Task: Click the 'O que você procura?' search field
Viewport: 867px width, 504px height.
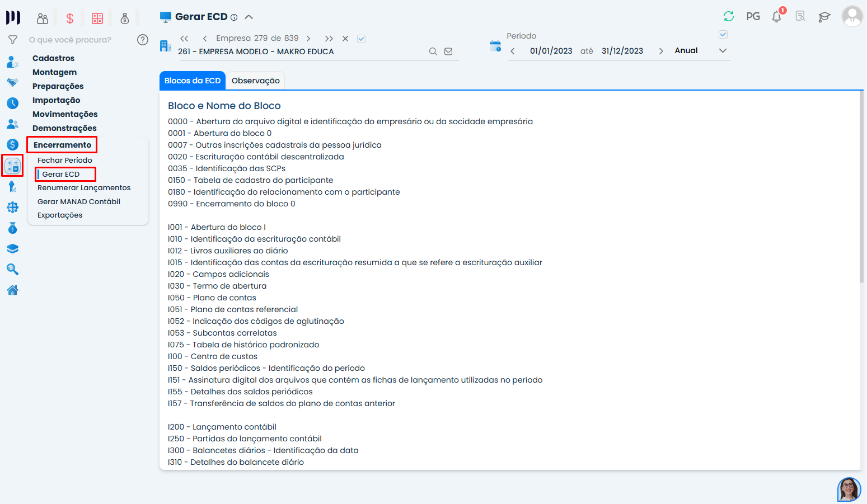Action: pos(78,40)
